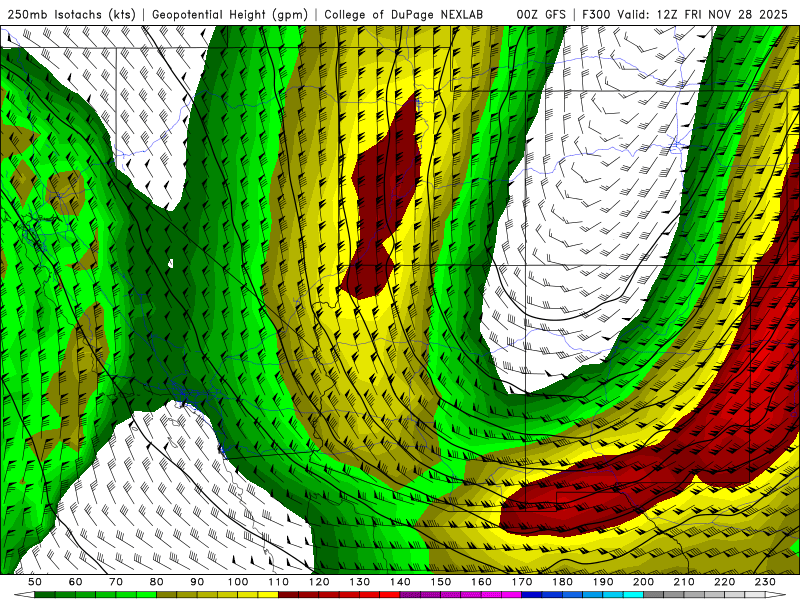The height and width of the screenshot is (600, 800).
Task: Click the 100 label on the color scale
Action: click(x=238, y=582)
